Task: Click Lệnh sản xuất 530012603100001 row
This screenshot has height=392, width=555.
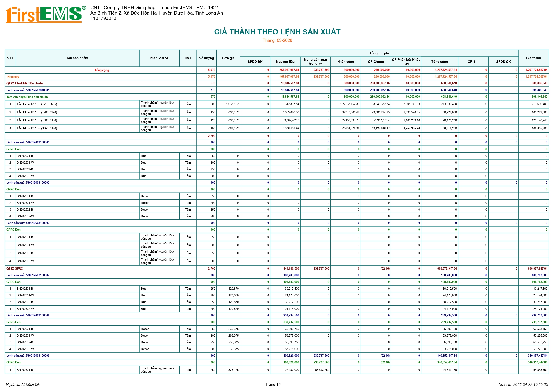Action: click(277, 143)
